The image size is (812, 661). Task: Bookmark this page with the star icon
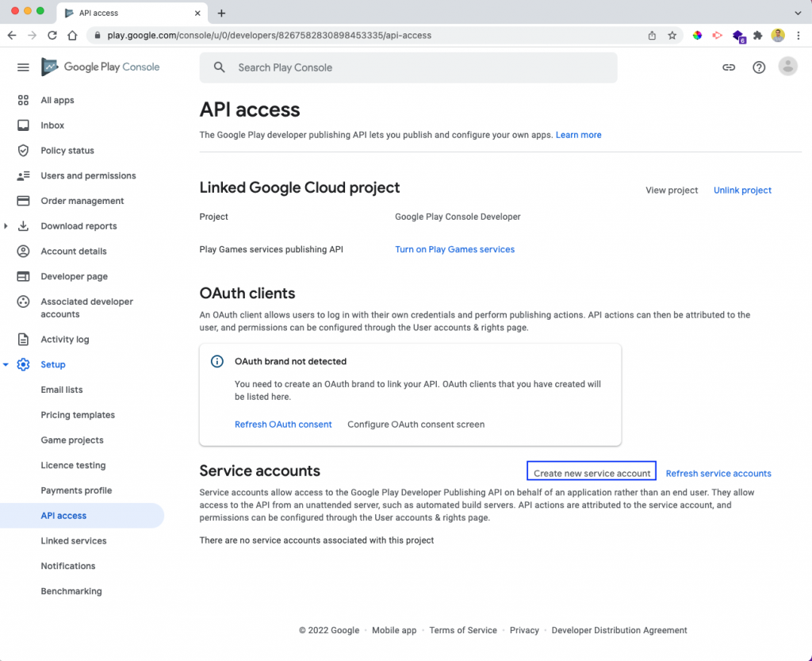[x=672, y=35]
